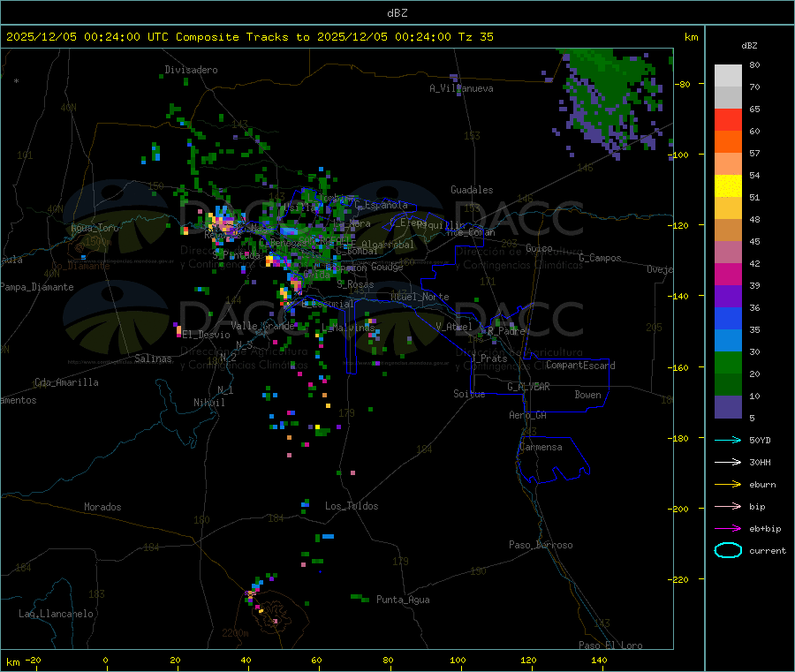This screenshot has height=672, width=795.
Task: Pick the red 60–65 dBZ color swatch
Action: 728,119
